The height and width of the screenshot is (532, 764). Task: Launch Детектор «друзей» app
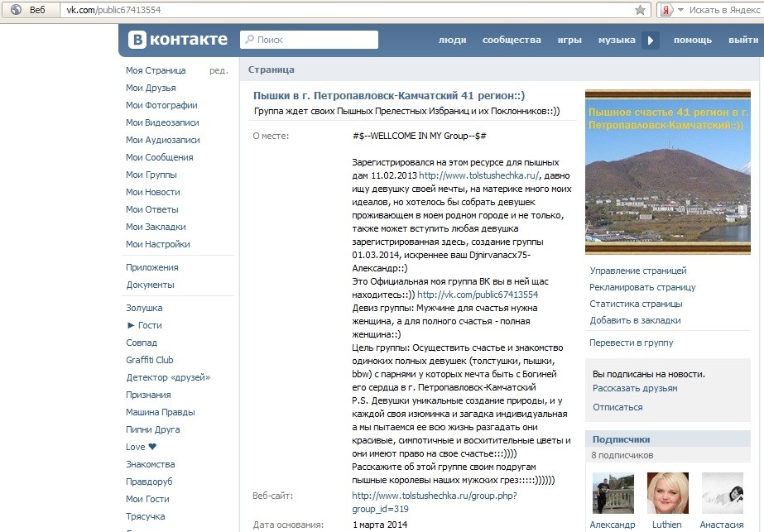pyautogui.click(x=168, y=377)
